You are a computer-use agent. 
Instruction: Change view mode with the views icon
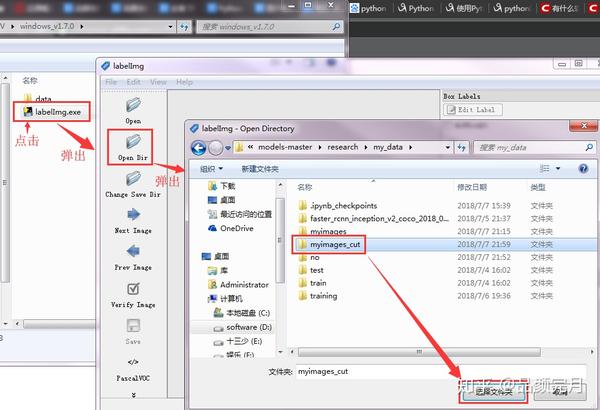[544, 168]
